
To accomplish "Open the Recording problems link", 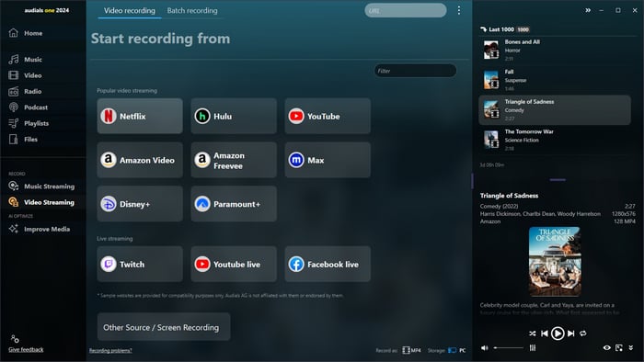I will click(x=110, y=351).
